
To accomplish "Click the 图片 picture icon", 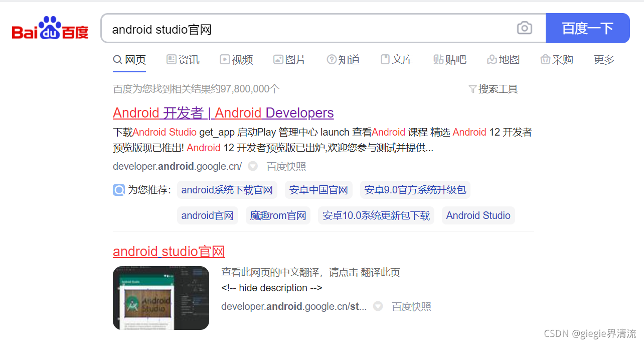I will [278, 60].
